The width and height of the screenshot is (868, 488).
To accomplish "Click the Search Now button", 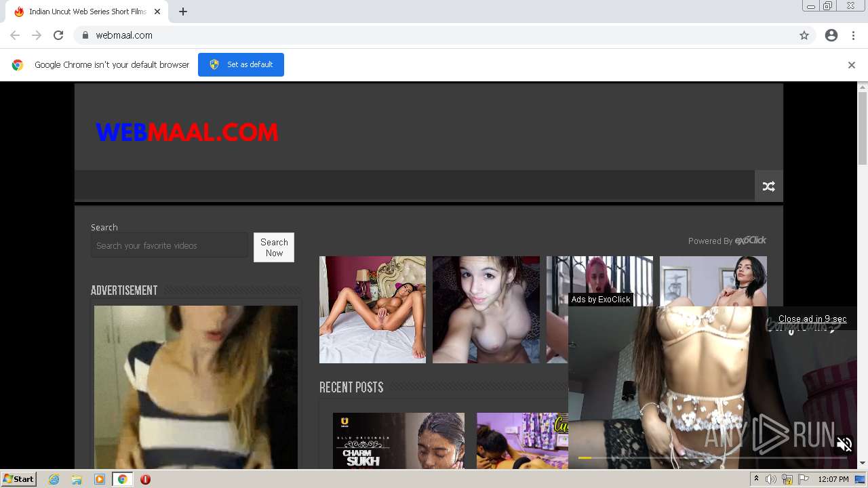I will pos(274,247).
